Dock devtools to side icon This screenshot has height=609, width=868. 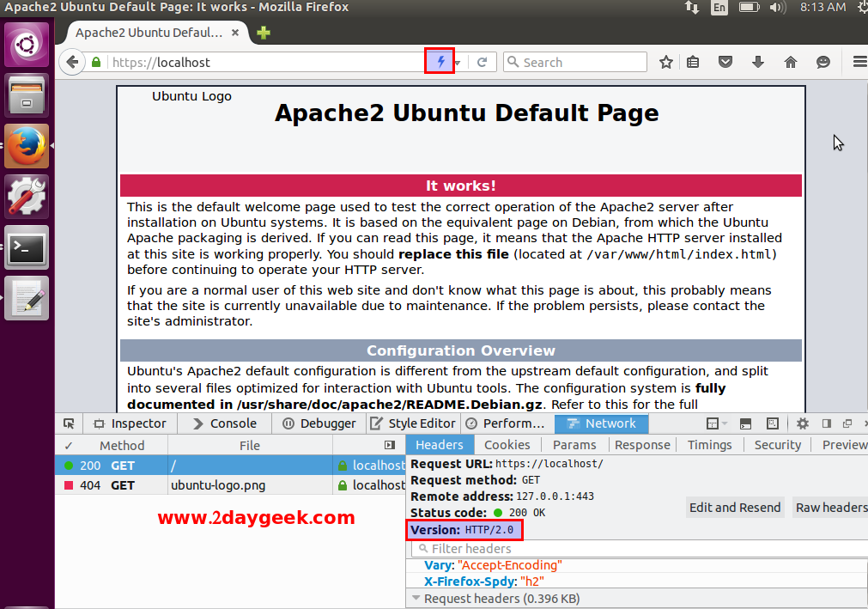(x=827, y=423)
